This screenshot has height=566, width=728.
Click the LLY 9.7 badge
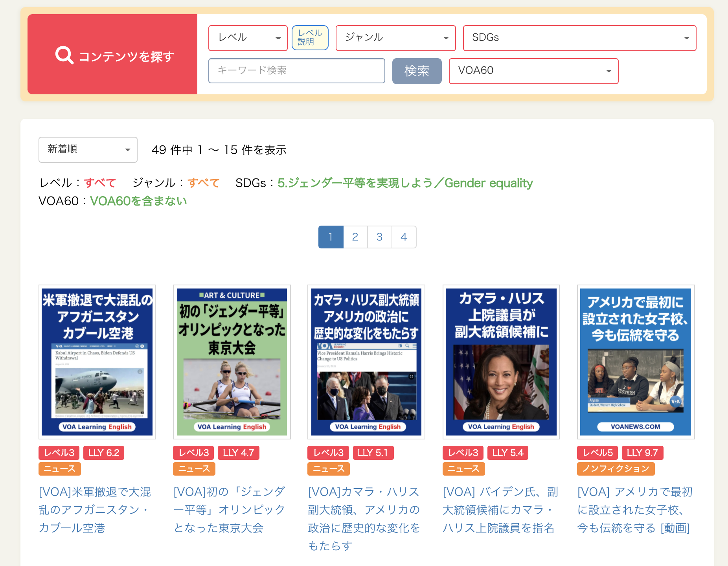643,453
